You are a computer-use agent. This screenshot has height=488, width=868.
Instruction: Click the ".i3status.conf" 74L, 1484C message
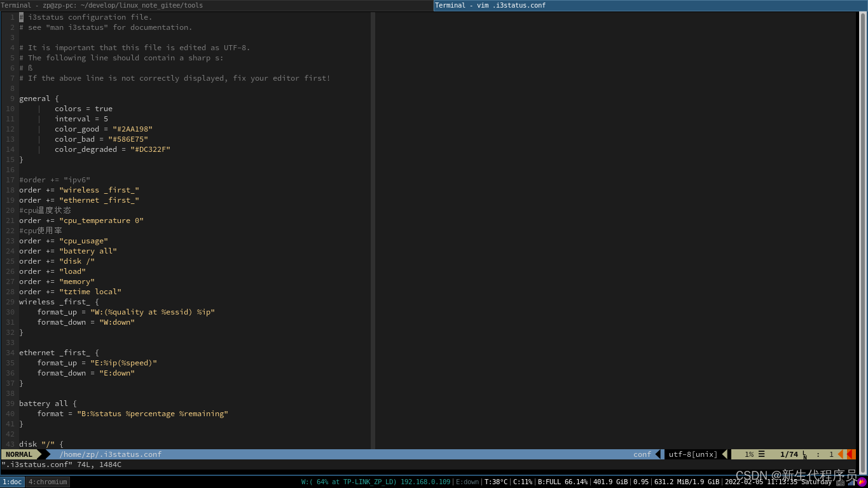point(61,464)
